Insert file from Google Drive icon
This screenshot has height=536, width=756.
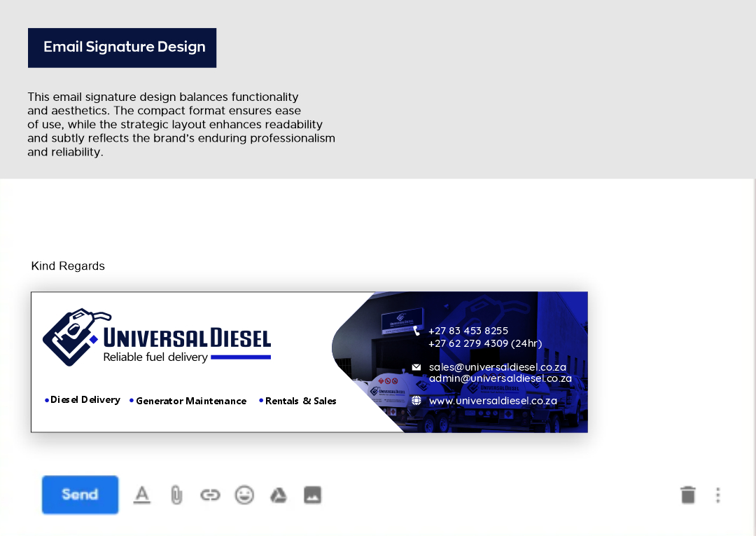[x=279, y=495]
